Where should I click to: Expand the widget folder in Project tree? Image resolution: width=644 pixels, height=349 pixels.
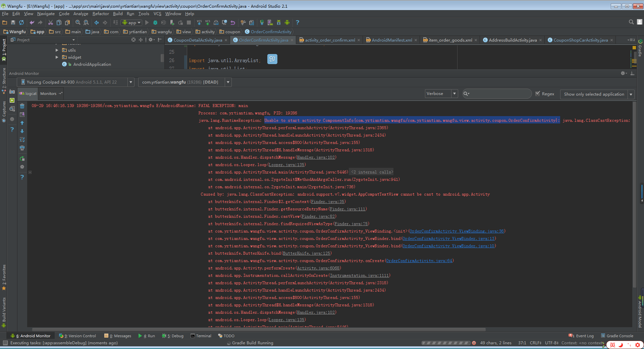(57, 57)
